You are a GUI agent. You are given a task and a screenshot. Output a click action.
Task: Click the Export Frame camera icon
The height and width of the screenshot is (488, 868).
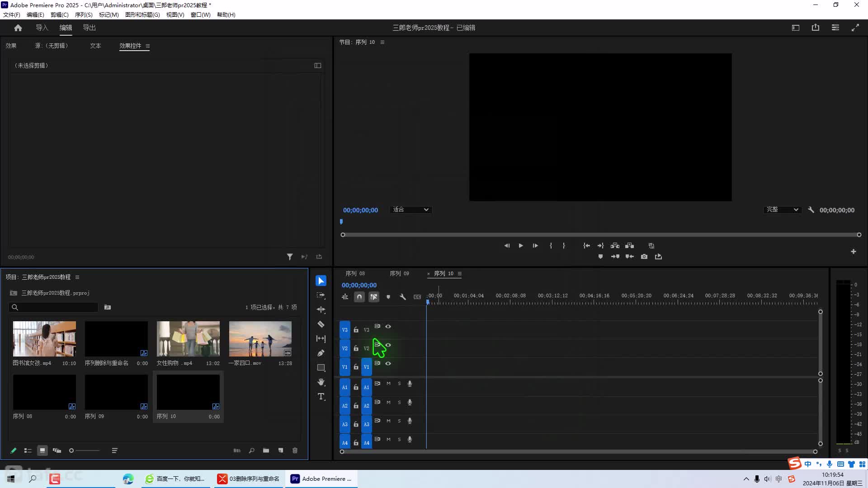(x=644, y=257)
